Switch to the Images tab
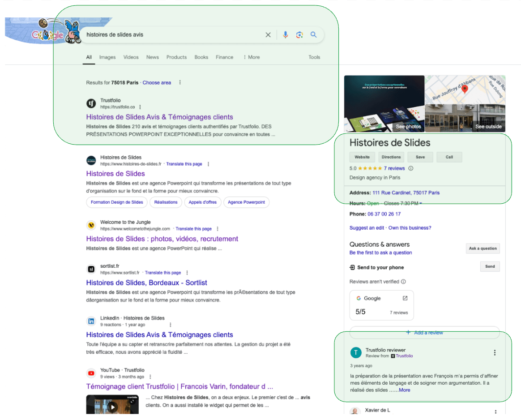 (x=107, y=57)
